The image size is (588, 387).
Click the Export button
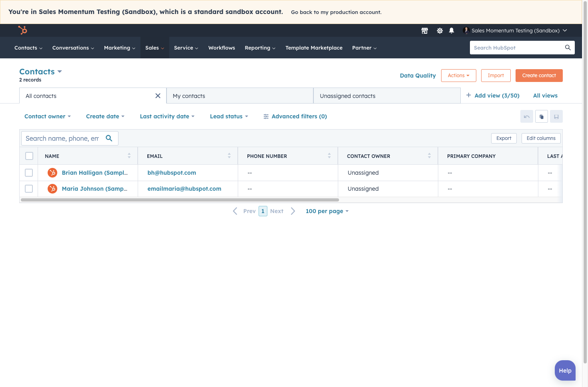[504, 138]
